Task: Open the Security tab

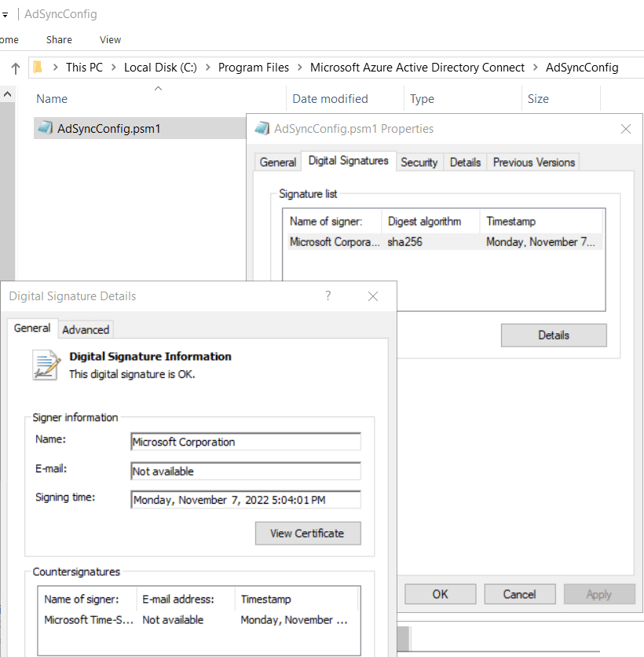Action: click(419, 162)
